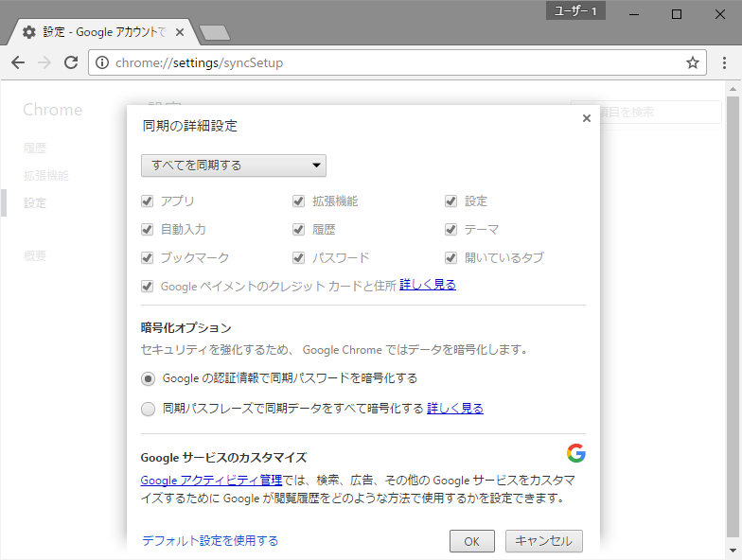Close the Chrome window

[x=719, y=14]
